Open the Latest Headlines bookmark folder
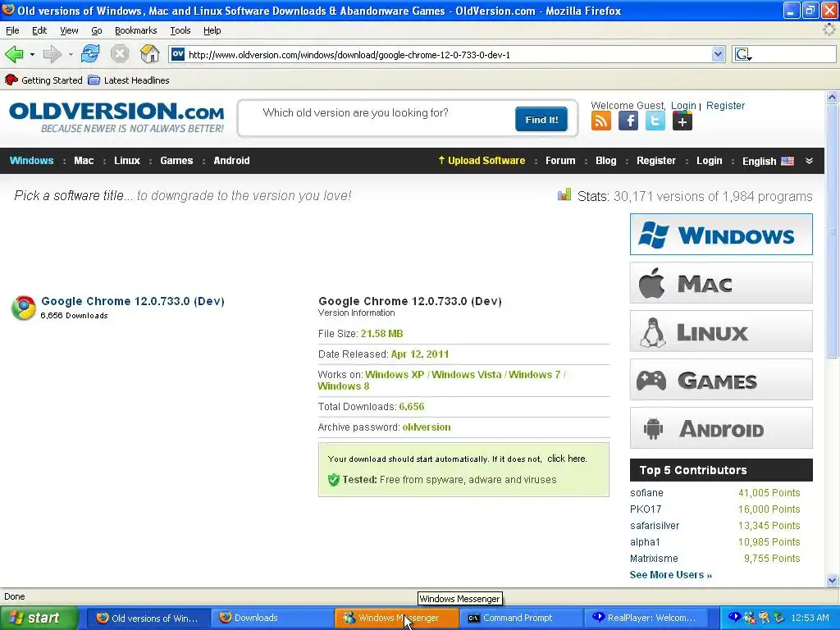The width and height of the screenshot is (840, 630). pyautogui.click(x=129, y=80)
